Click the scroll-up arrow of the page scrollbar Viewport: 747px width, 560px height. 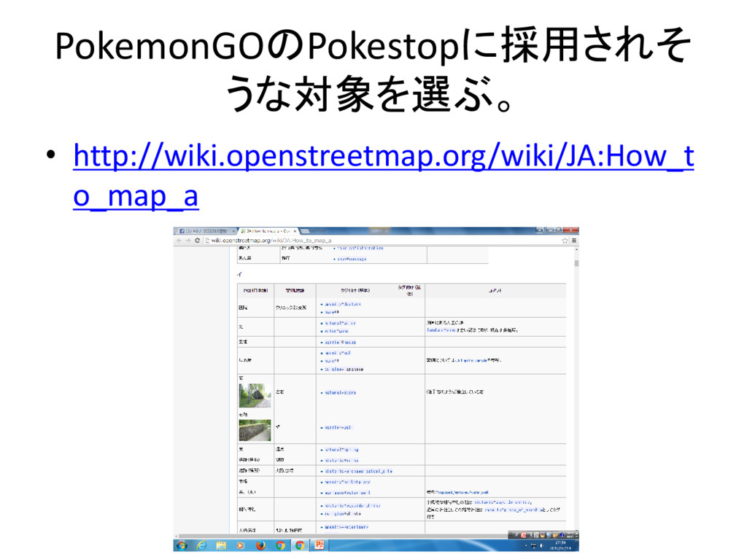576,249
